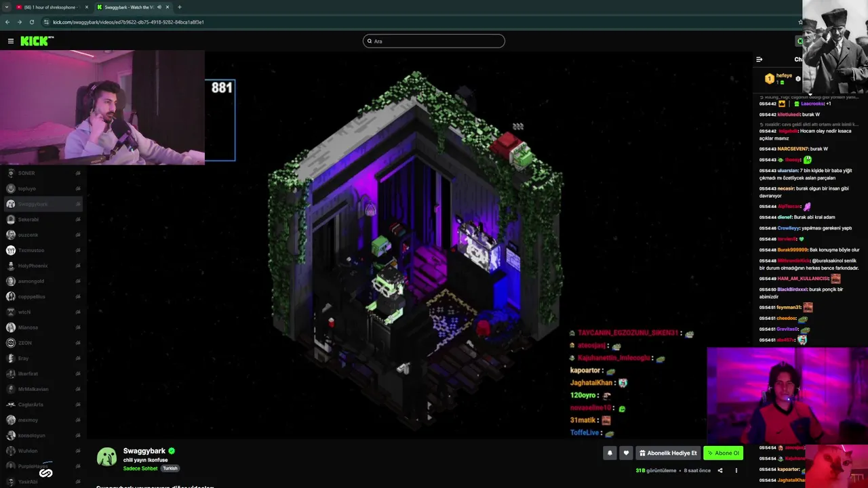Close the Swaggybark tab

pos(167,7)
